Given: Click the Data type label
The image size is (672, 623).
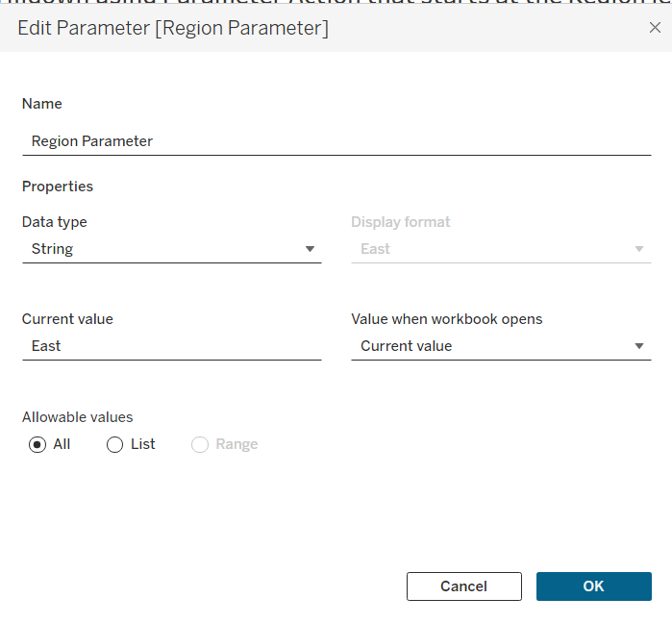Looking at the screenshot, I should pos(54,222).
